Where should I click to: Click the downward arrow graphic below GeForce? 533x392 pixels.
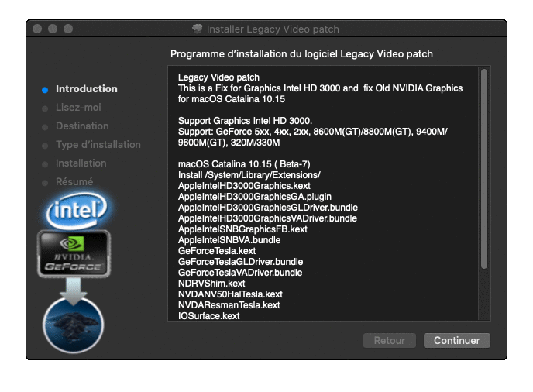click(x=74, y=289)
